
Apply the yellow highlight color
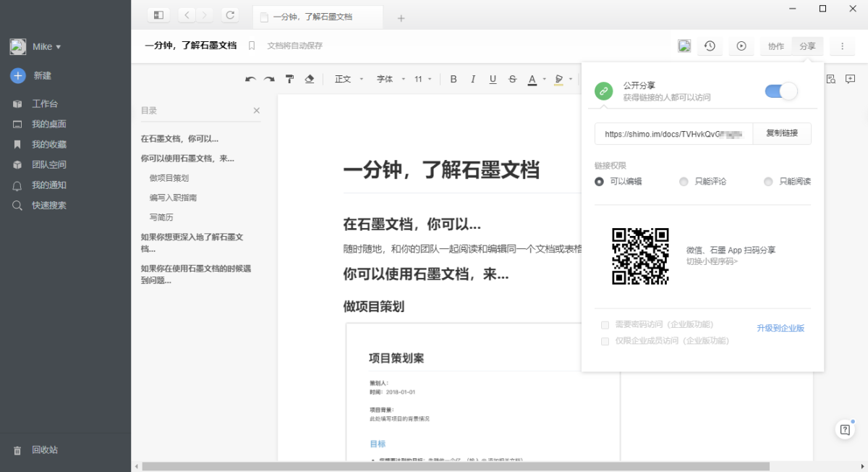pyautogui.click(x=558, y=79)
